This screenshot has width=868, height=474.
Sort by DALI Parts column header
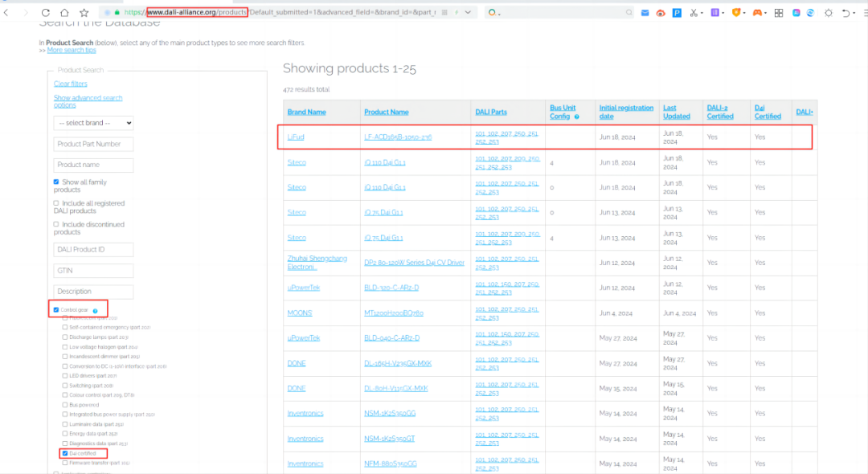pyautogui.click(x=491, y=112)
